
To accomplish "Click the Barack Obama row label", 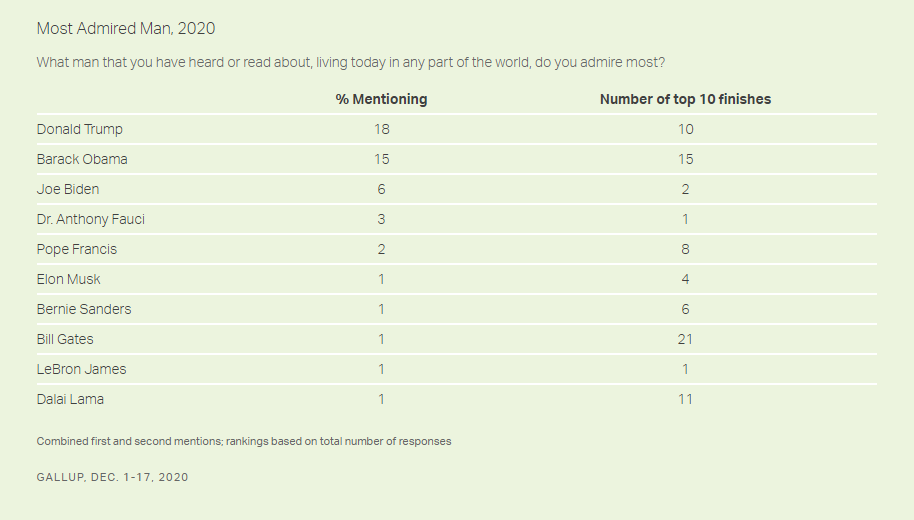I will [82, 159].
